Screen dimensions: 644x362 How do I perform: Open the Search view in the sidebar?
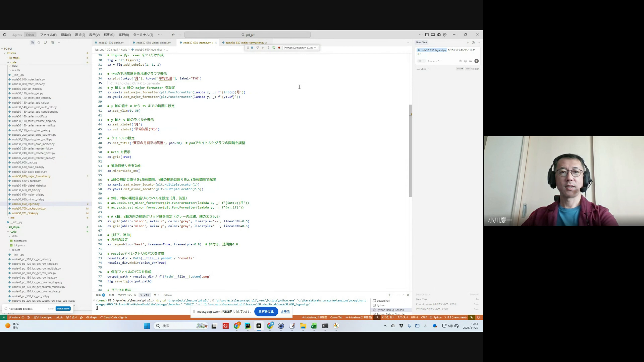(39, 43)
